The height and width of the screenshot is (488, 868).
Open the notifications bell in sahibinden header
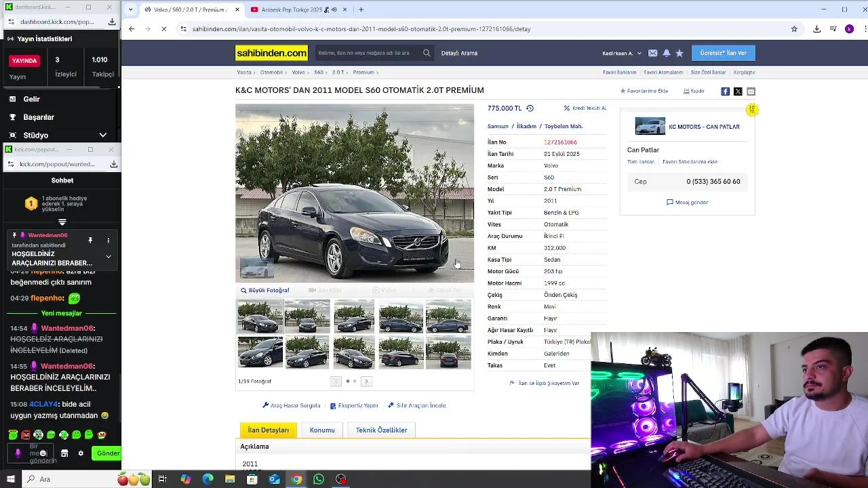[667, 53]
